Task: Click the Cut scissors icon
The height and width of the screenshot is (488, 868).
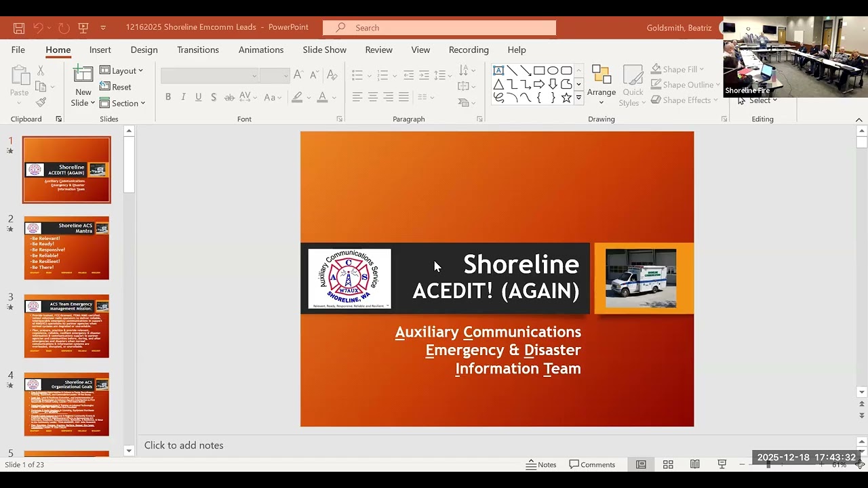Action: [41, 70]
